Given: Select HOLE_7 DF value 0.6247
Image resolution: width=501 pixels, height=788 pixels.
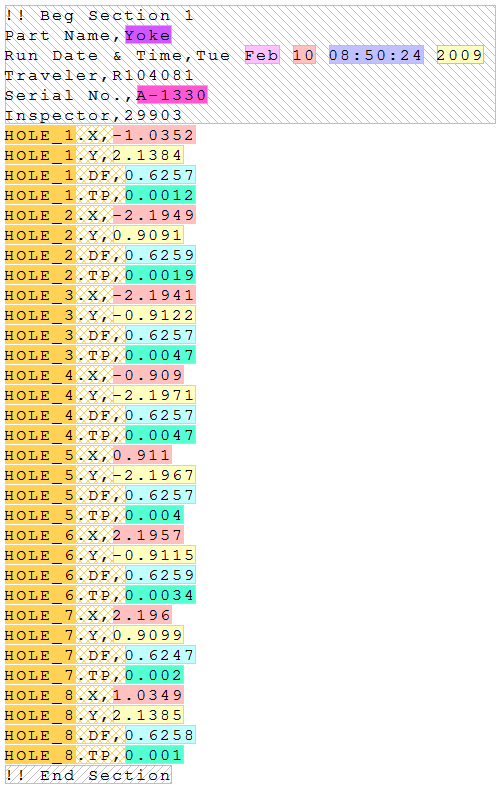Looking at the screenshot, I should [x=160, y=655].
